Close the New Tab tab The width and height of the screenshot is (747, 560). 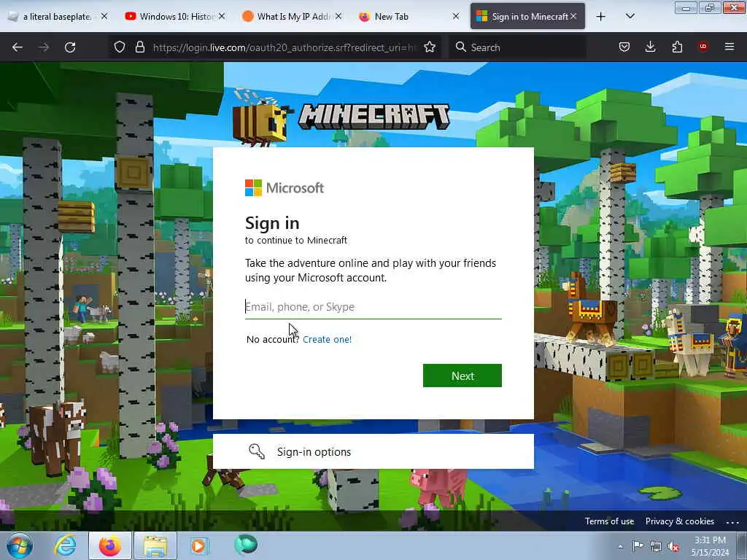pyautogui.click(x=456, y=17)
